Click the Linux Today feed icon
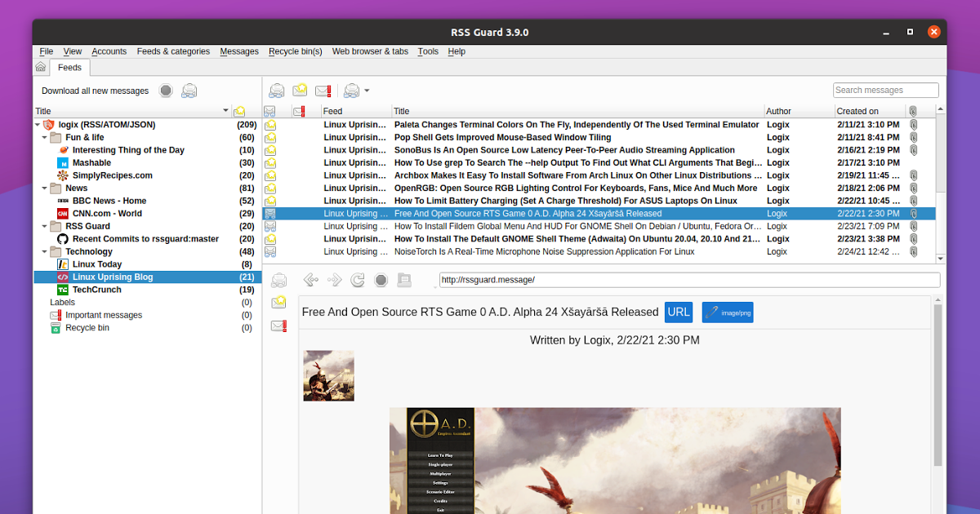 [63, 264]
